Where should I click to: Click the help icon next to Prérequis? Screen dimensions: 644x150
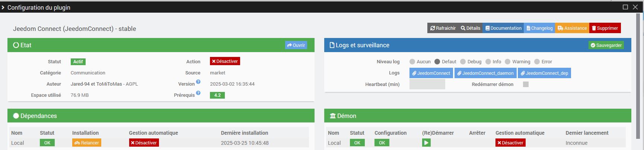click(x=198, y=93)
